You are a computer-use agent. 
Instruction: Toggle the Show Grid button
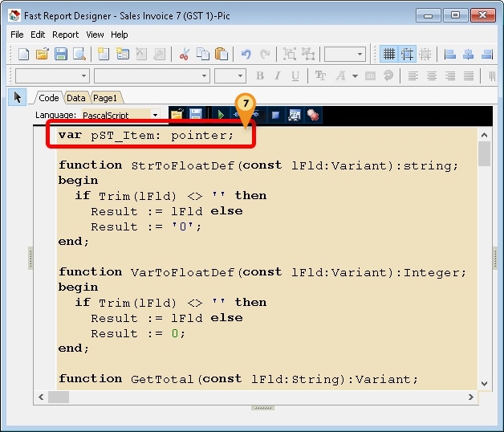point(389,55)
